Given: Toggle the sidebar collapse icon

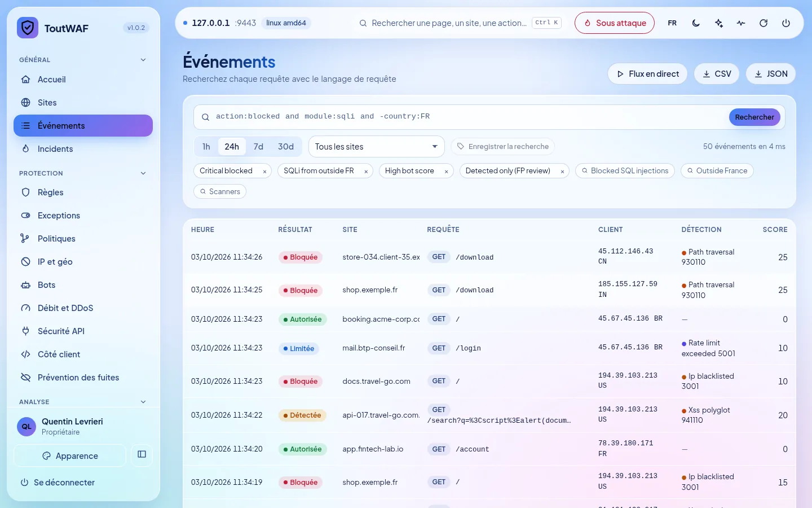Looking at the screenshot, I should 142,454.
